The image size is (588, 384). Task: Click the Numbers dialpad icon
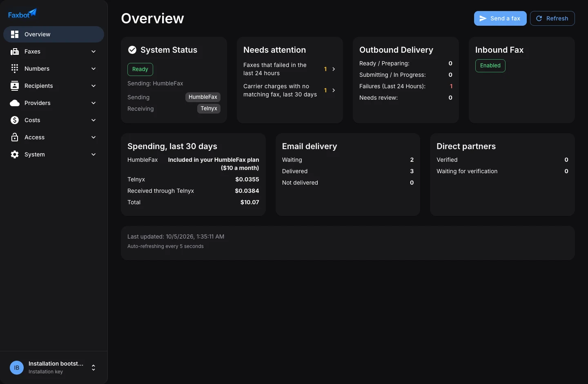pyautogui.click(x=15, y=69)
